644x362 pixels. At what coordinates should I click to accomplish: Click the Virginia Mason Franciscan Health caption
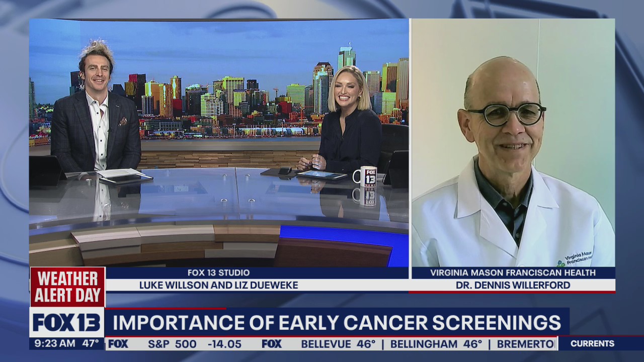pyautogui.click(x=513, y=273)
